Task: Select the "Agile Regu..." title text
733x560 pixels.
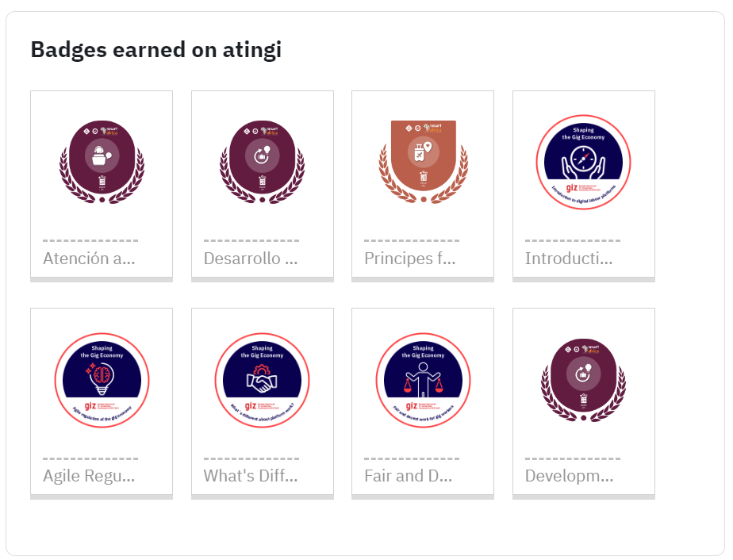Action: (x=89, y=476)
